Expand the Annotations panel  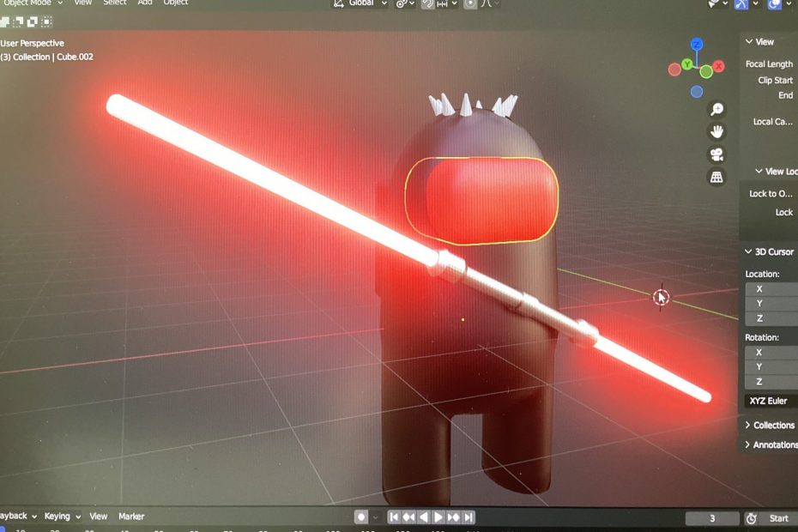(748, 444)
